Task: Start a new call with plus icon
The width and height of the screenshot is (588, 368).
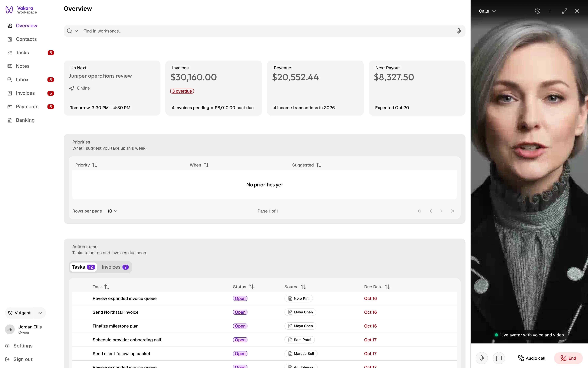Action: click(550, 11)
